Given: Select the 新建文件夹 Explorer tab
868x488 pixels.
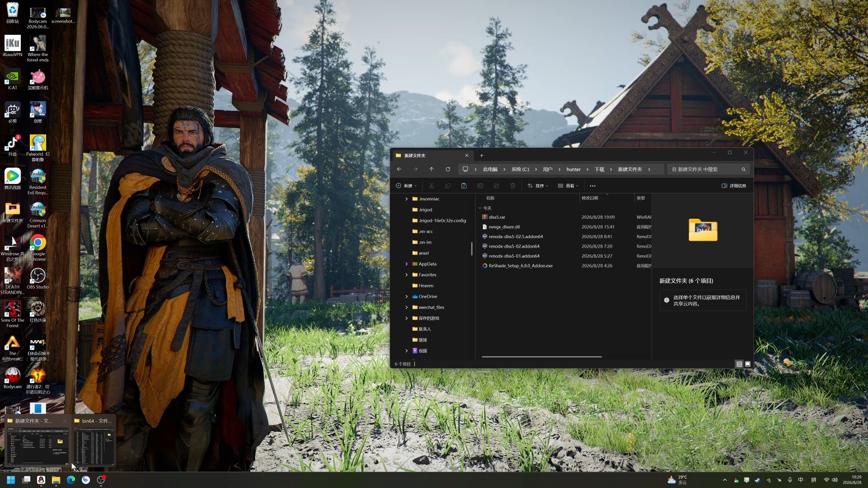Looking at the screenshot, I should pos(432,155).
